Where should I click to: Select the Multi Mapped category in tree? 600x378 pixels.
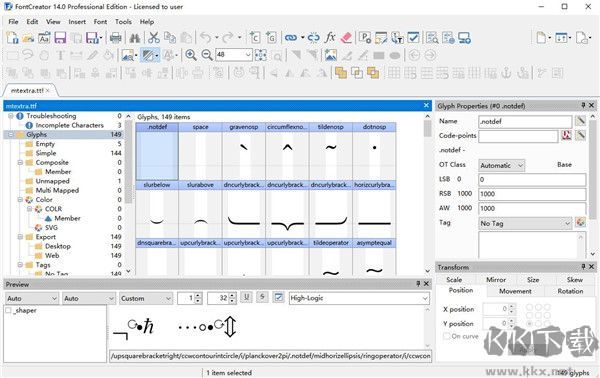(57, 190)
